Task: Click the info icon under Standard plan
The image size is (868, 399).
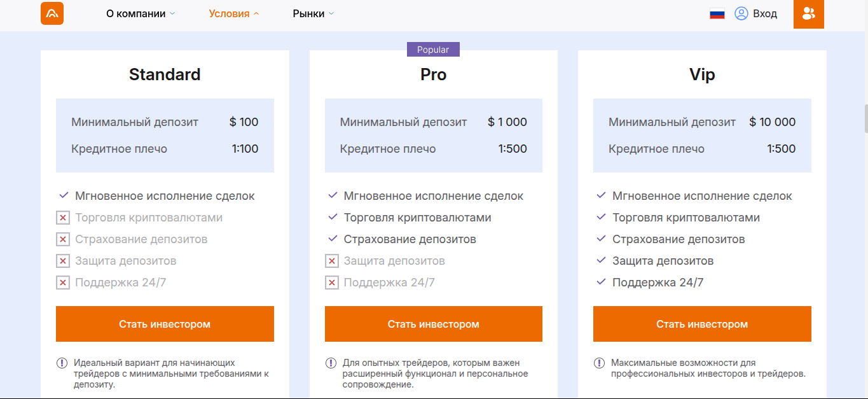Action: click(x=62, y=363)
